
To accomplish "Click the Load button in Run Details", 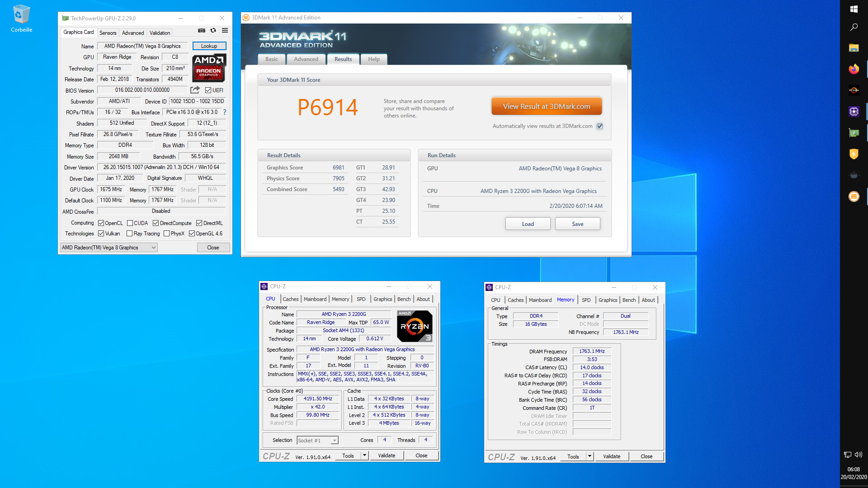I will coord(528,224).
